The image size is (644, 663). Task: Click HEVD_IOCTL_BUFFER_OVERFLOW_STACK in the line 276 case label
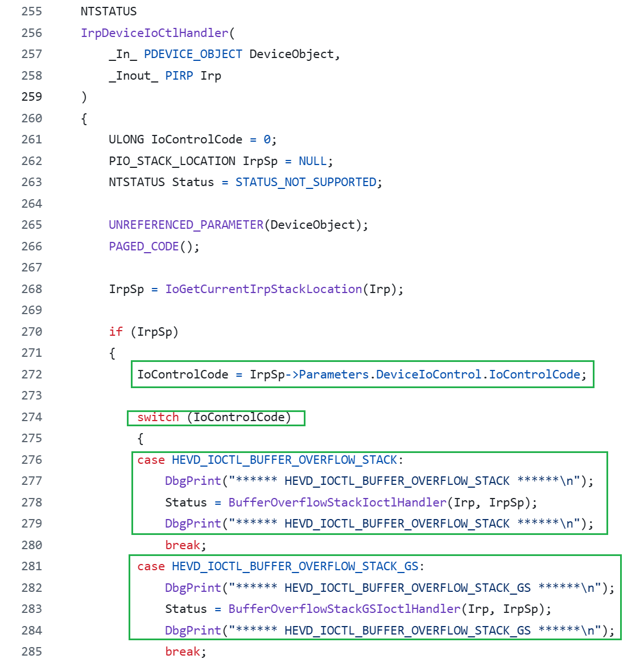[284, 460]
